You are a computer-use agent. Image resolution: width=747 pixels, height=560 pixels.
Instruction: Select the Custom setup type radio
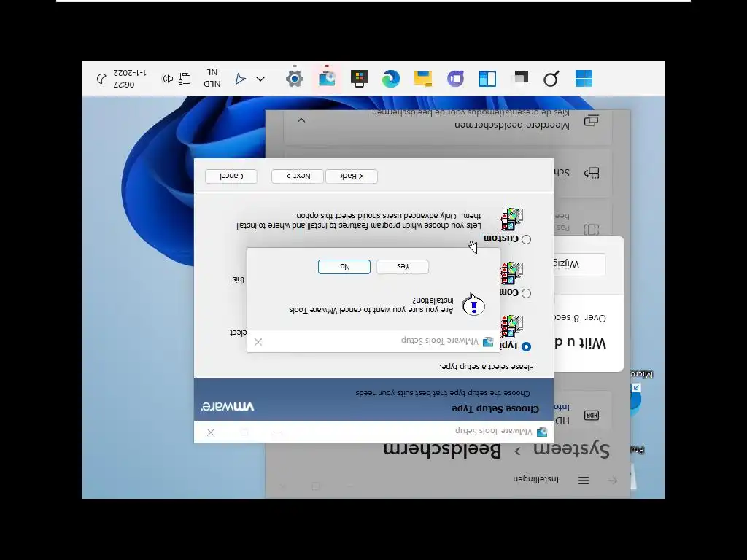click(526, 239)
